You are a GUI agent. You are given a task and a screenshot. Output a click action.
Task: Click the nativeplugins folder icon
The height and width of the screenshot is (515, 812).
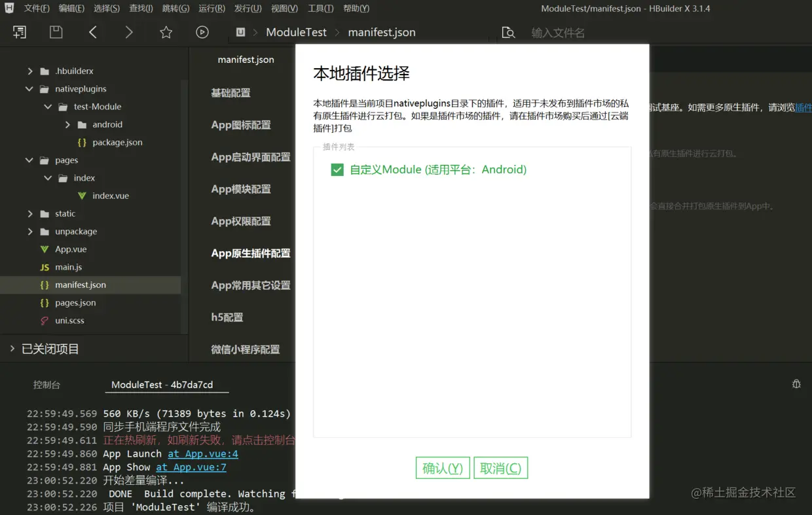click(x=45, y=89)
